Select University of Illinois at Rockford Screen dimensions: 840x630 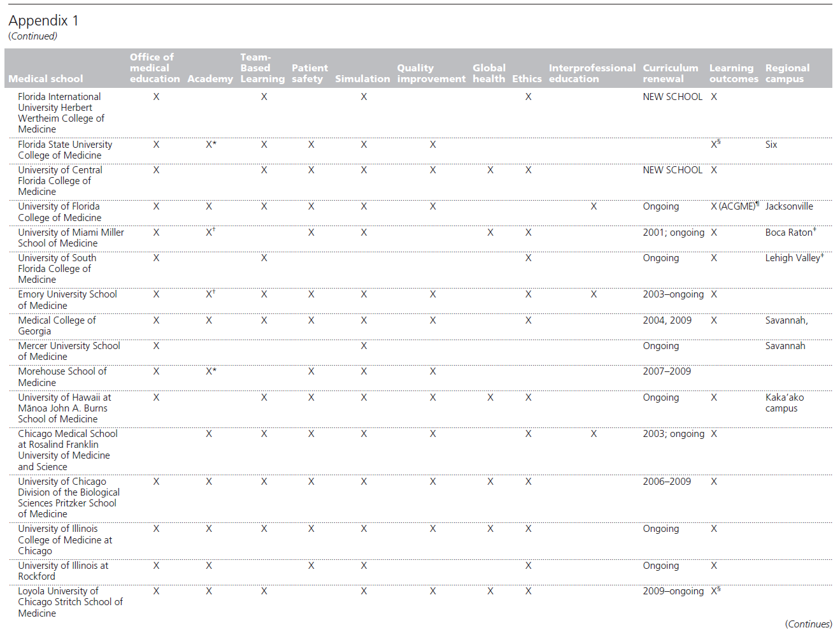click(x=63, y=571)
